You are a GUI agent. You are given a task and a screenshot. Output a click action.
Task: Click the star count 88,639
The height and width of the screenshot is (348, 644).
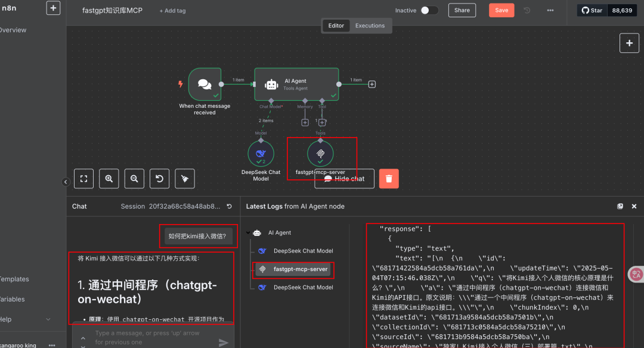[x=622, y=10]
